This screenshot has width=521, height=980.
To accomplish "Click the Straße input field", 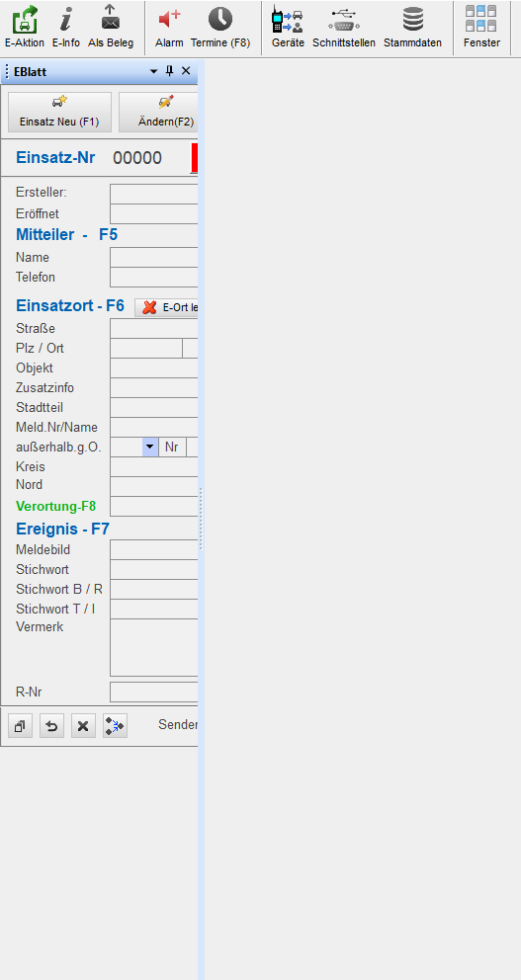I will tap(154, 328).
